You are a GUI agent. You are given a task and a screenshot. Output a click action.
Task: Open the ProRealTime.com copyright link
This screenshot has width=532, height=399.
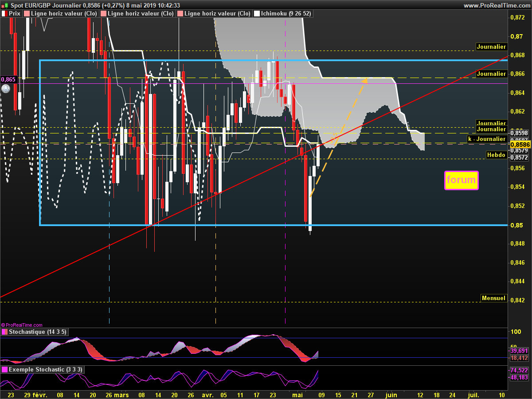pyautogui.click(x=22, y=325)
